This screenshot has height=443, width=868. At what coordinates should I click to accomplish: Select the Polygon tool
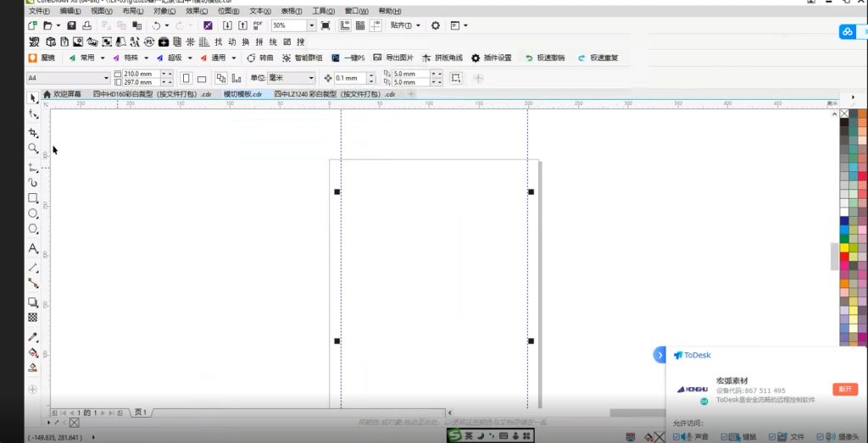33,229
